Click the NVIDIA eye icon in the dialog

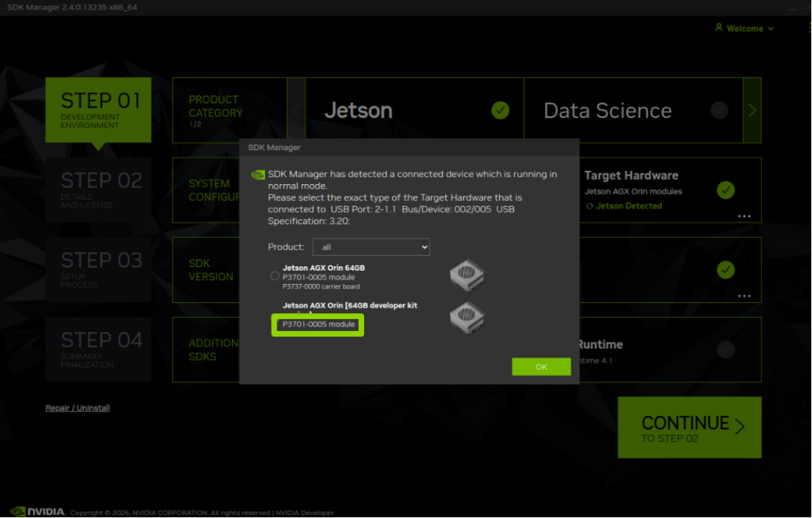pos(258,175)
